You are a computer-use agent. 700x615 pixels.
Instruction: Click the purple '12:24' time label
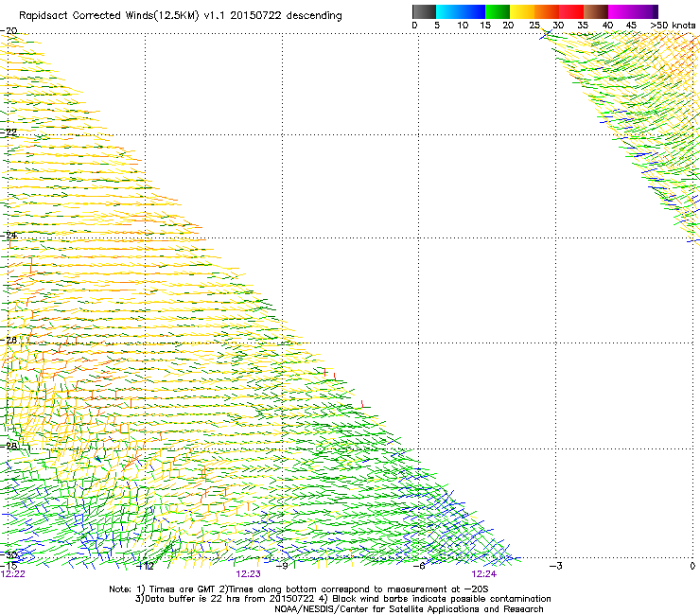click(x=484, y=574)
